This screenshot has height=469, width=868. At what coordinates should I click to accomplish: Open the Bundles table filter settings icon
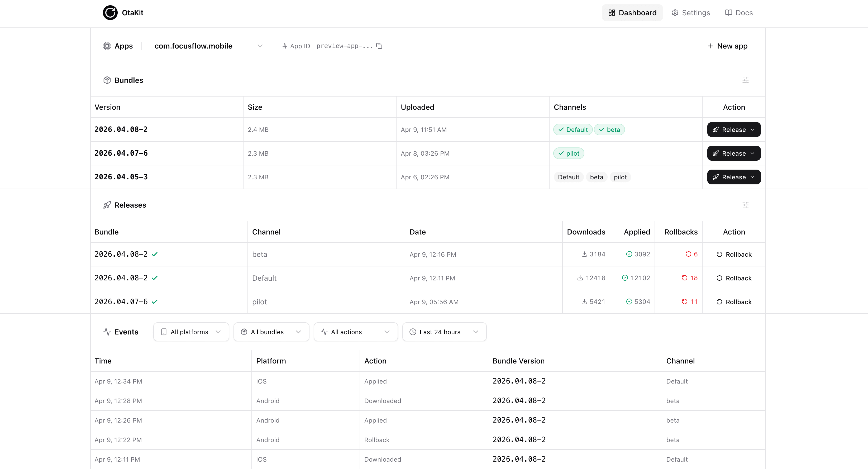pyautogui.click(x=745, y=80)
